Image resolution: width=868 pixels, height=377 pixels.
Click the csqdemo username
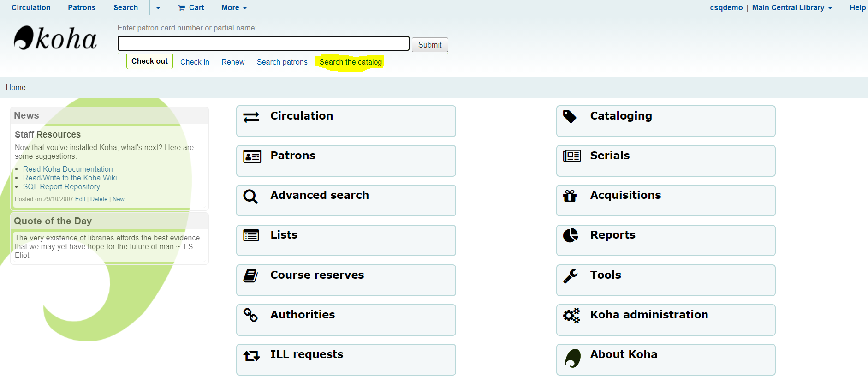pos(726,7)
